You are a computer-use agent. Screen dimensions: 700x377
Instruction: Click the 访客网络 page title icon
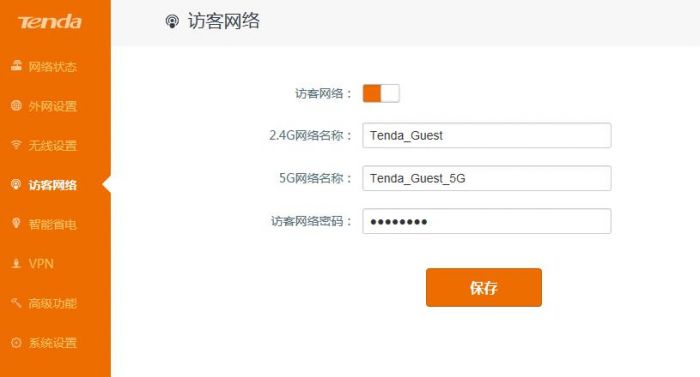[x=172, y=21]
